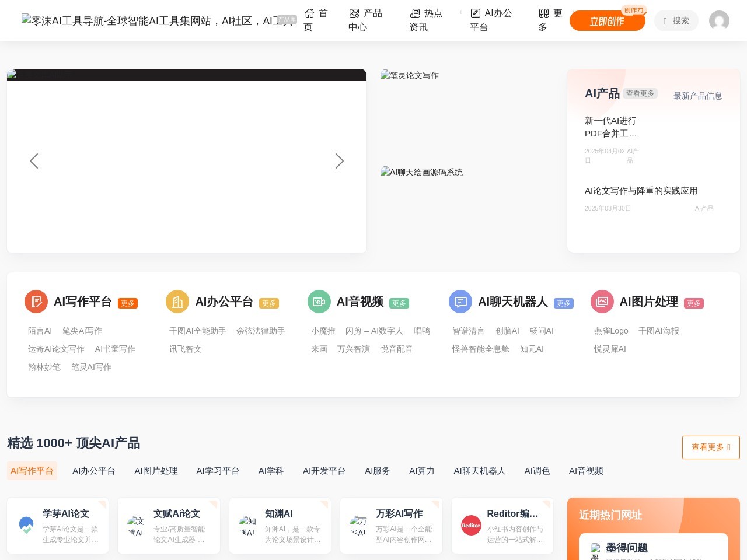Viewport: 747px width, 560px height.
Task: Open 首页 in the top navigation
Action: 316,20
